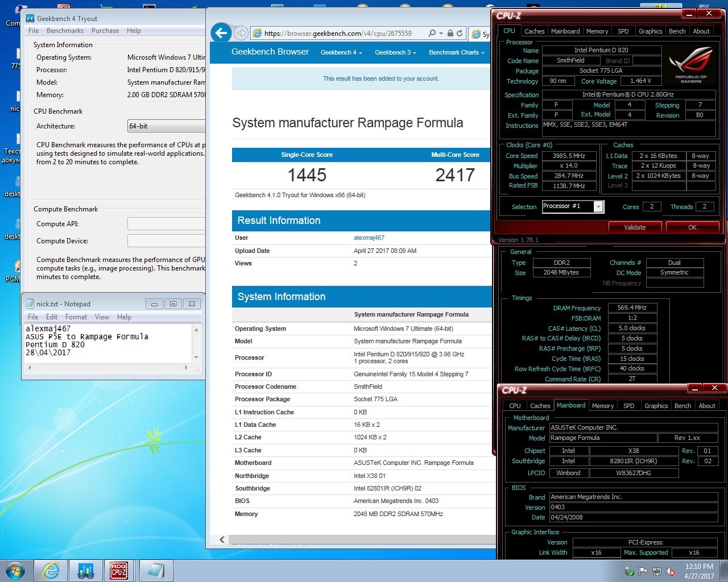Open the Format menu in Notepad

76,317
